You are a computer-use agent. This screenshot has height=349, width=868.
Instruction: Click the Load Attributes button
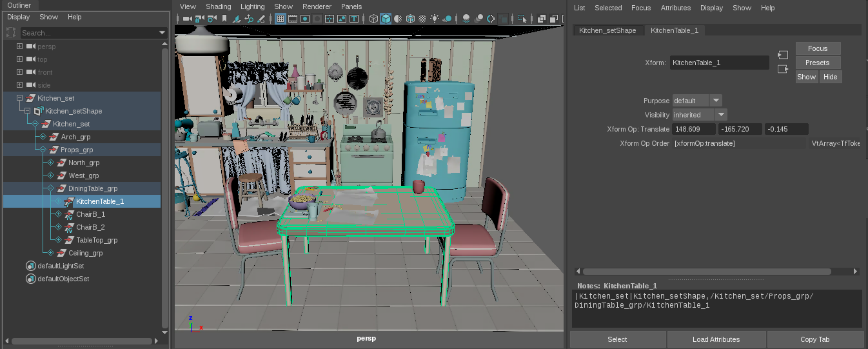716,339
